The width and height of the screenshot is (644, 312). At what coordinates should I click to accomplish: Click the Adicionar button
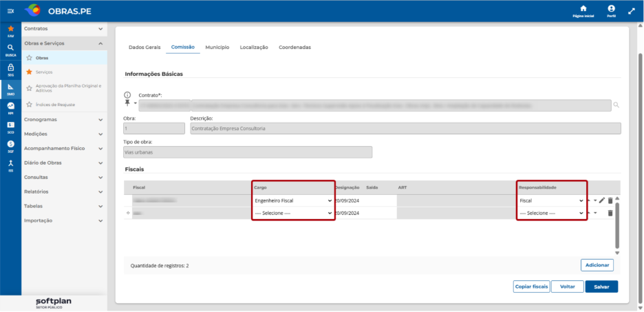pos(597,265)
